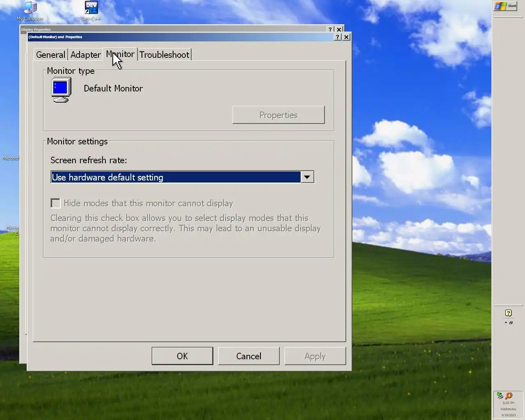Click the 'Screen refresh rate:' label

[89, 160]
